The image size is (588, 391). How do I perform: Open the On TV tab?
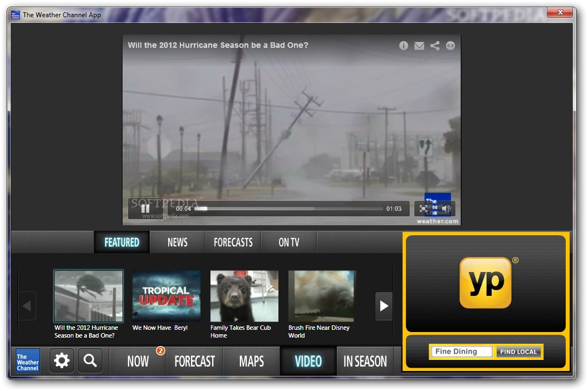coord(289,242)
